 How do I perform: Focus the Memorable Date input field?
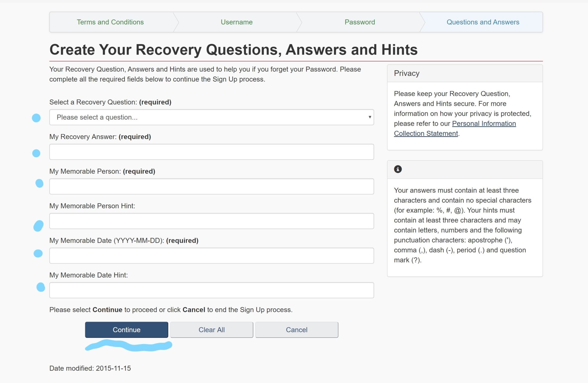click(211, 256)
